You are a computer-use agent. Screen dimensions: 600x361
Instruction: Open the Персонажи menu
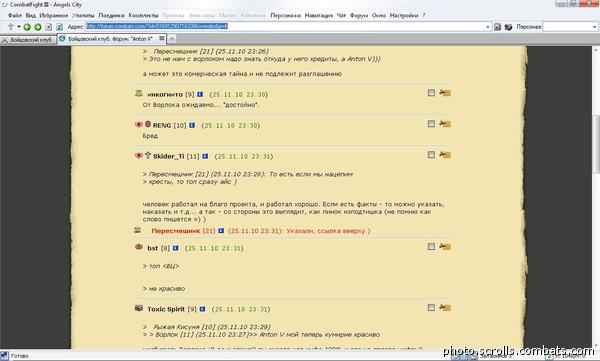click(285, 15)
